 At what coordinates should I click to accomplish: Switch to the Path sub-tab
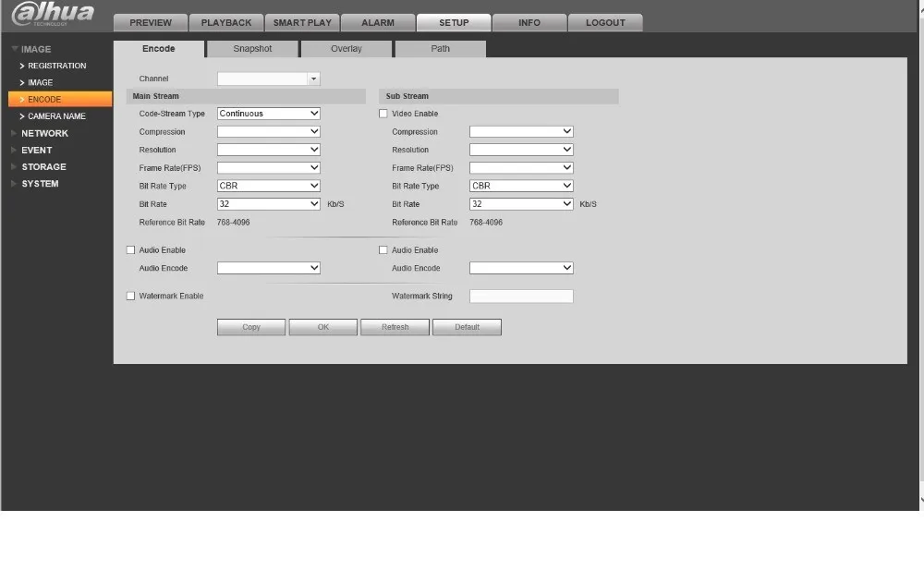point(440,49)
